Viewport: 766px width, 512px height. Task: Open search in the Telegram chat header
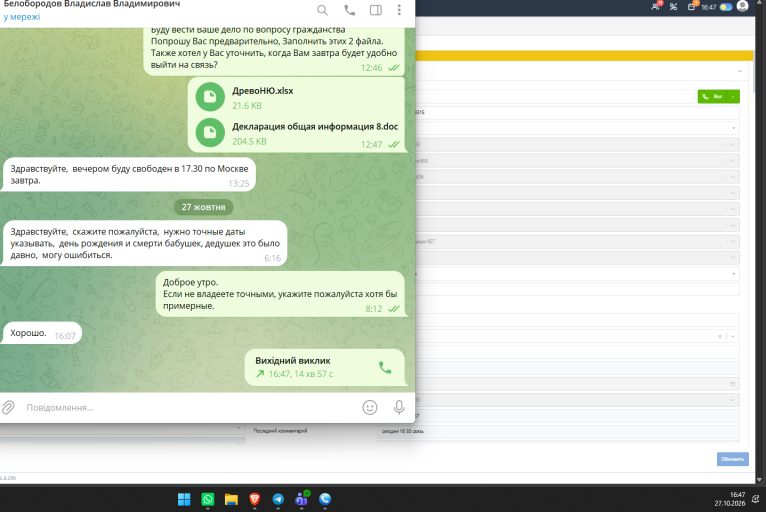click(x=322, y=10)
